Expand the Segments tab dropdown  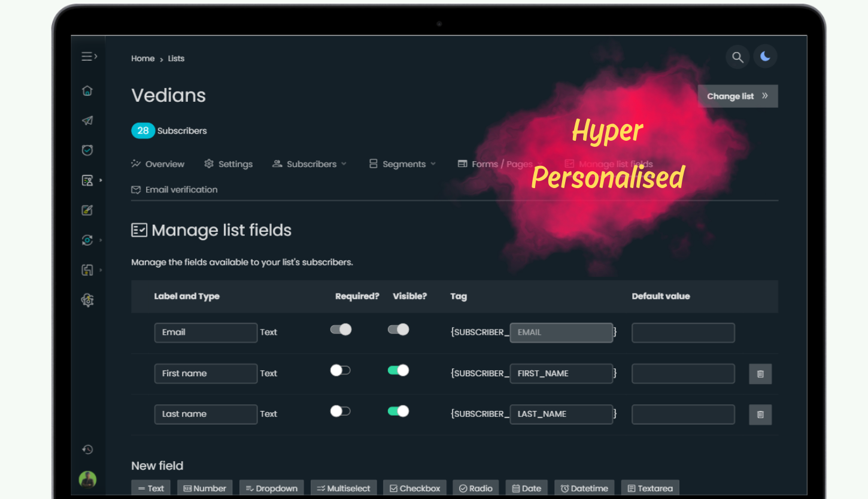click(x=402, y=164)
